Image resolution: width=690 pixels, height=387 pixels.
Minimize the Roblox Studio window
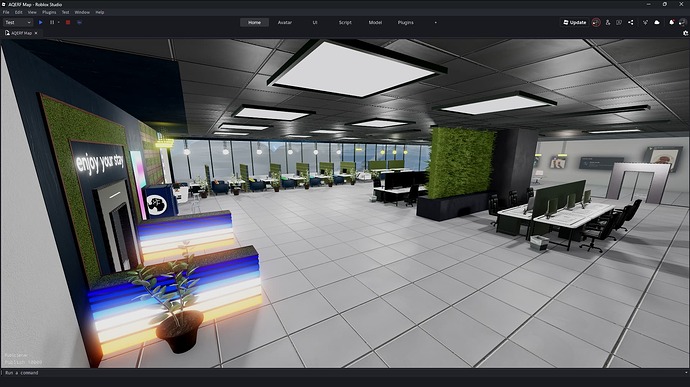pyautogui.click(x=649, y=4)
